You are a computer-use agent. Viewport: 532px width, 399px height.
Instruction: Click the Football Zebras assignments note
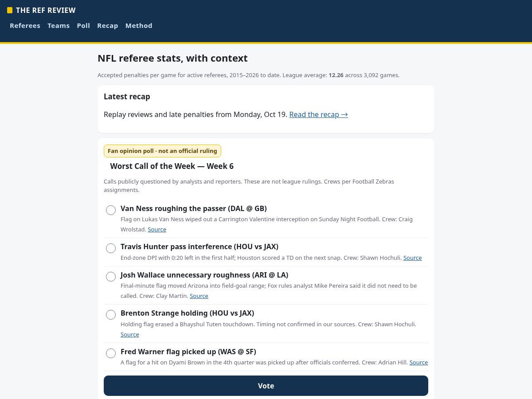249,185
